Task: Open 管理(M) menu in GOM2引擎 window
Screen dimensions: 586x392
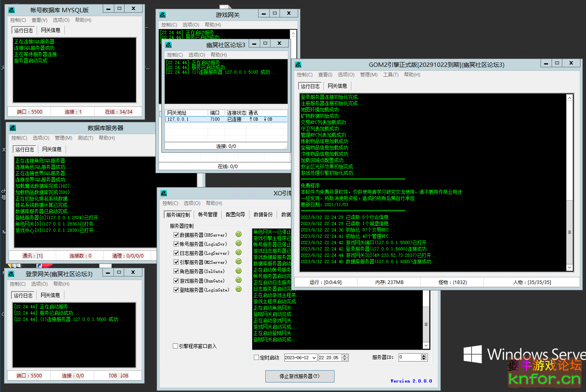Action: pos(369,74)
